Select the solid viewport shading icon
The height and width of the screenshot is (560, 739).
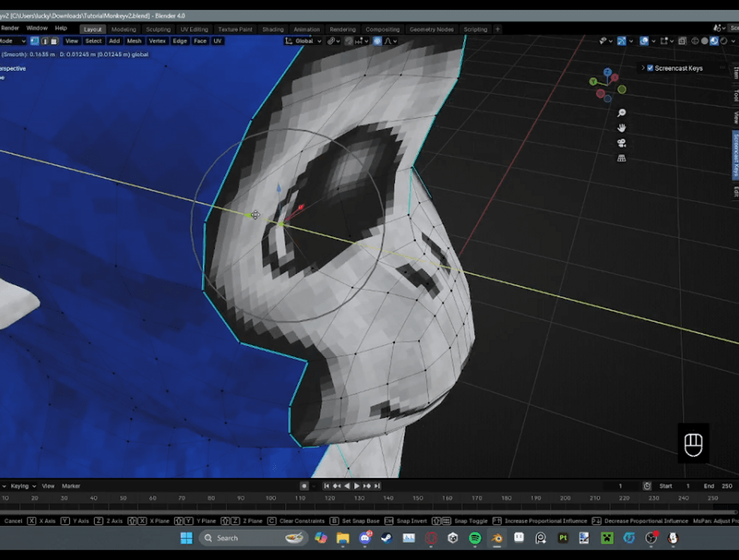pyautogui.click(x=705, y=41)
